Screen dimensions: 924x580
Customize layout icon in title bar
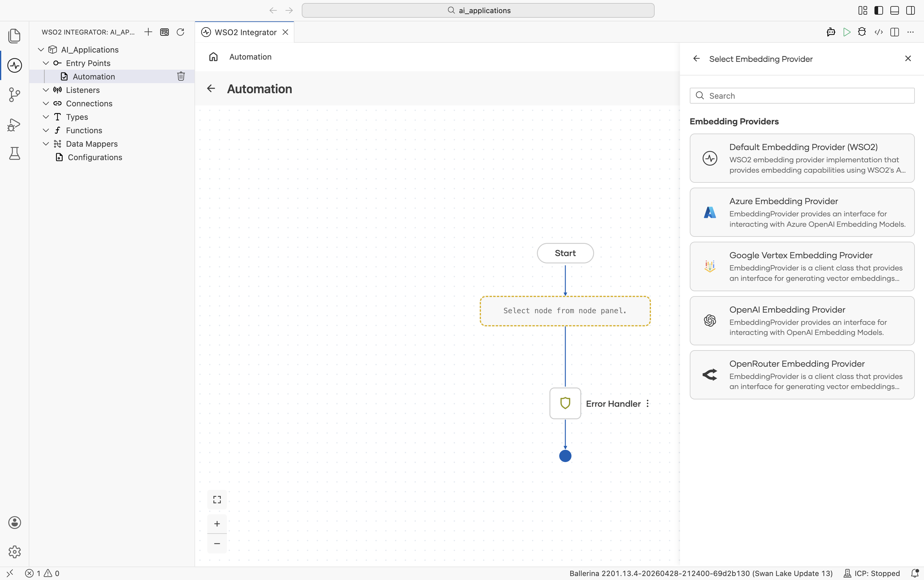[x=863, y=10]
